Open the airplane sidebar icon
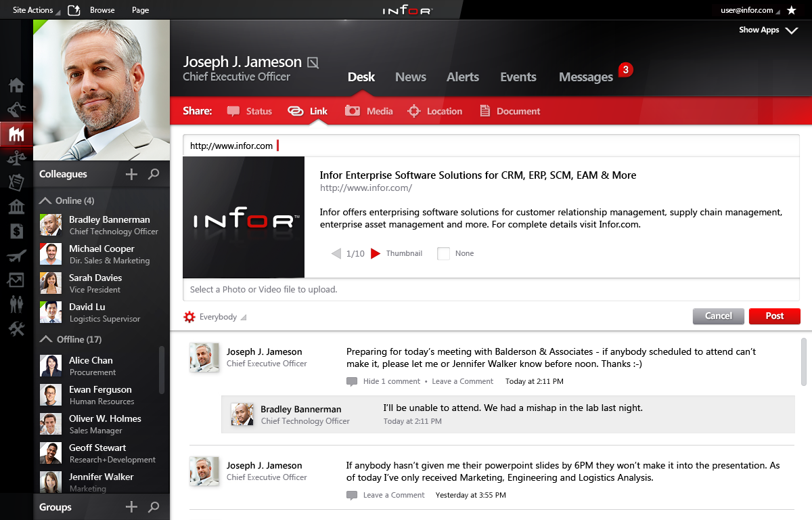This screenshot has width=812, height=520. tap(16, 255)
